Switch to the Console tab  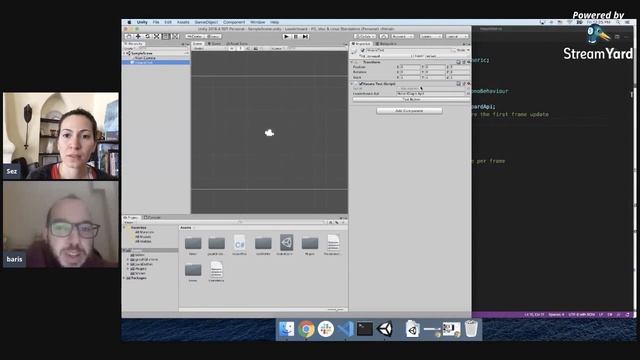pos(152,218)
